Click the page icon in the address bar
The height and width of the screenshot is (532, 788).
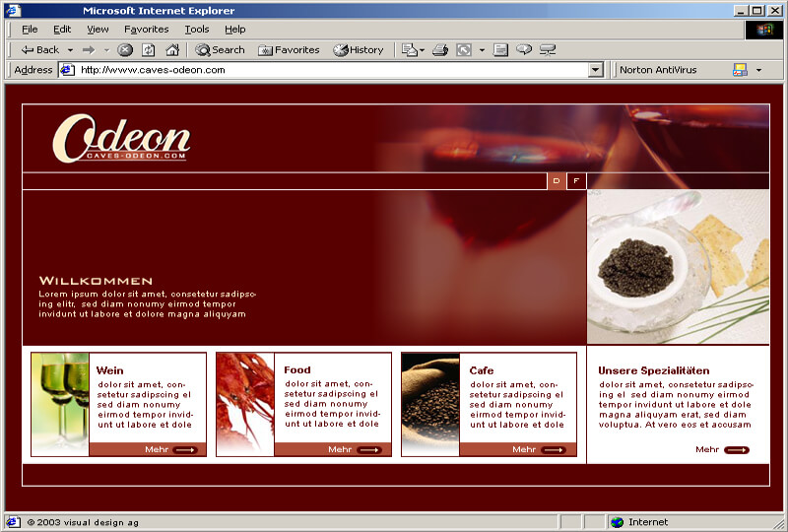[x=67, y=70]
